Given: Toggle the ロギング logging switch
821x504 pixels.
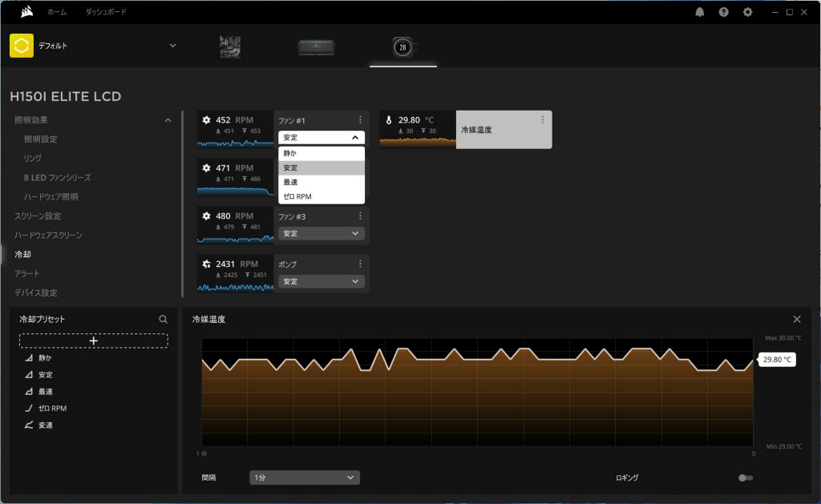Looking at the screenshot, I should [746, 478].
